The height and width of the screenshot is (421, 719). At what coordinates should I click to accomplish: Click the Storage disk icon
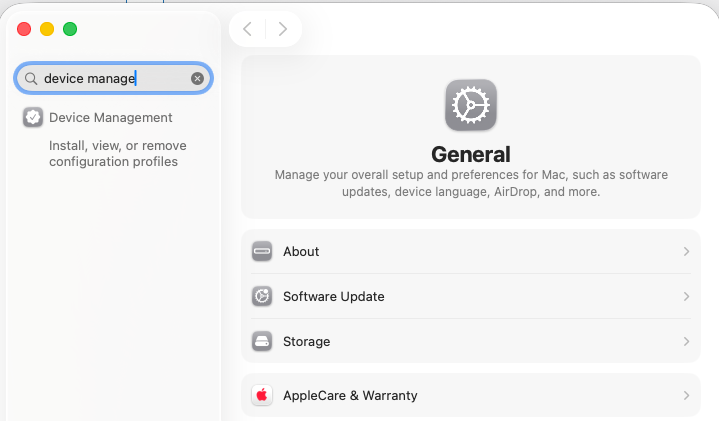tap(262, 342)
